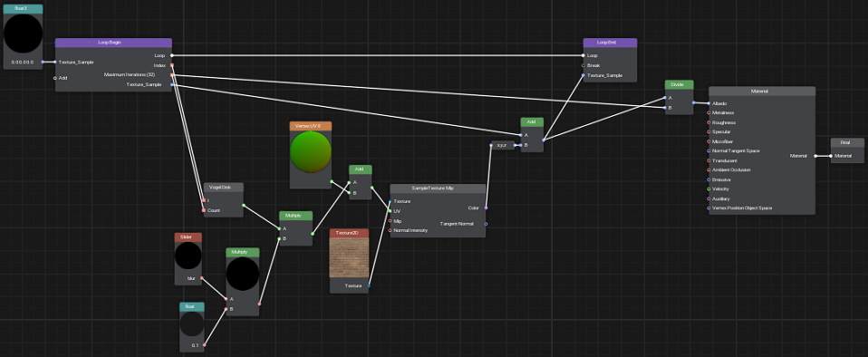Select the SampleTexture Mip node title
This screenshot has width=868, height=357.
click(x=438, y=188)
